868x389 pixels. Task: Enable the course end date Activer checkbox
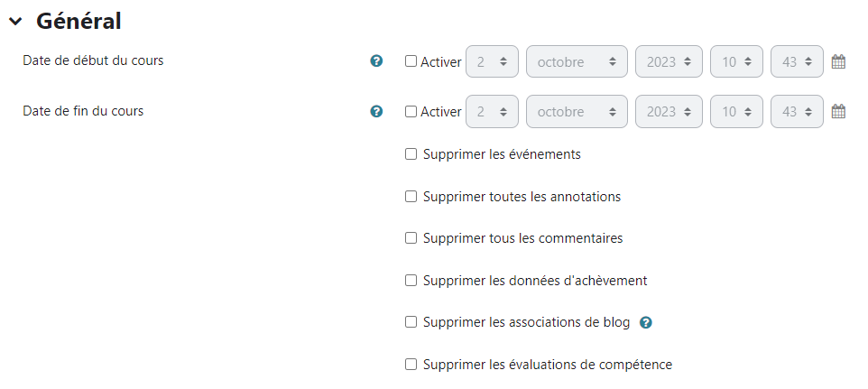411,112
